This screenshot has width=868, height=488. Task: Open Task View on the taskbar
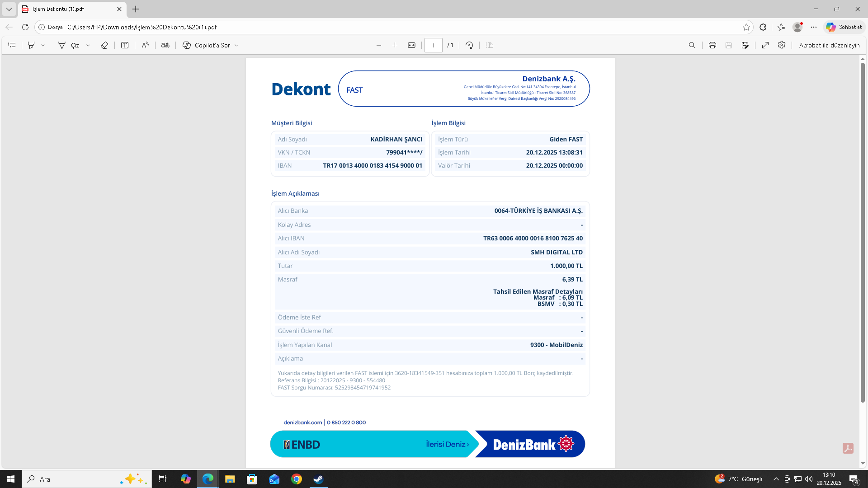163,479
